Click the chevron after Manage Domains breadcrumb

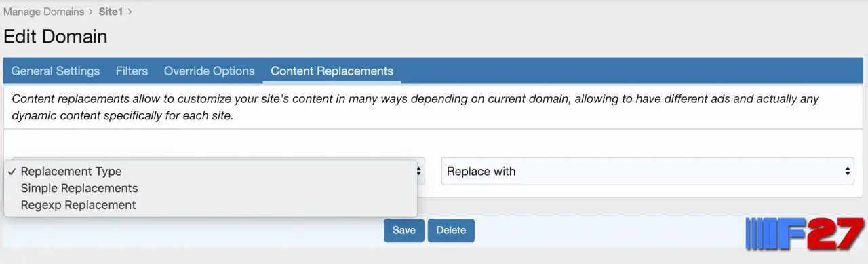(90, 12)
